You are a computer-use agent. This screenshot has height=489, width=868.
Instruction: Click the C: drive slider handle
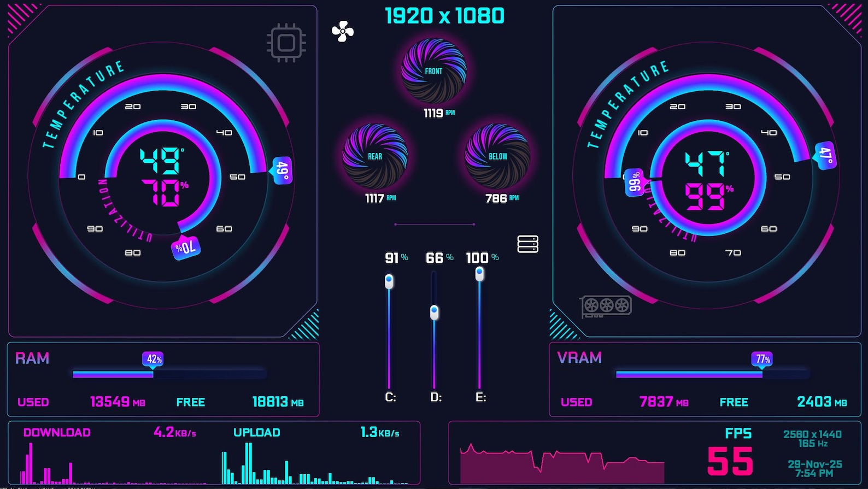click(389, 281)
